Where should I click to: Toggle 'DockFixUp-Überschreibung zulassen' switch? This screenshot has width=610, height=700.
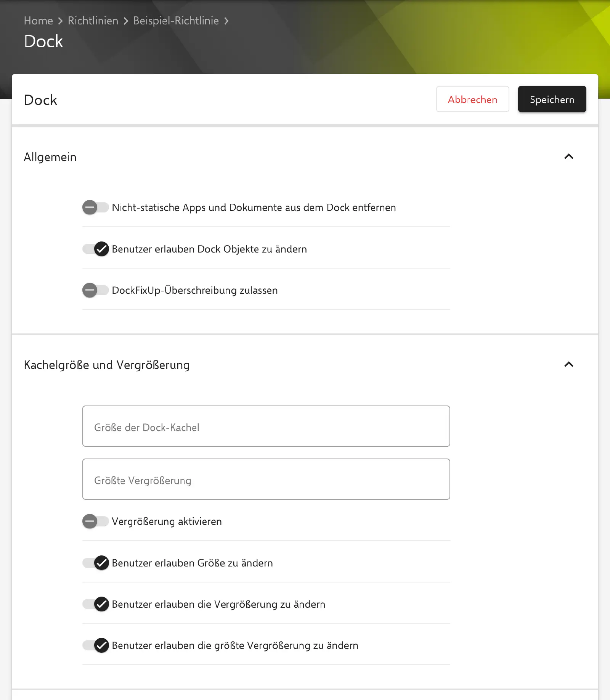pos(96,290)
